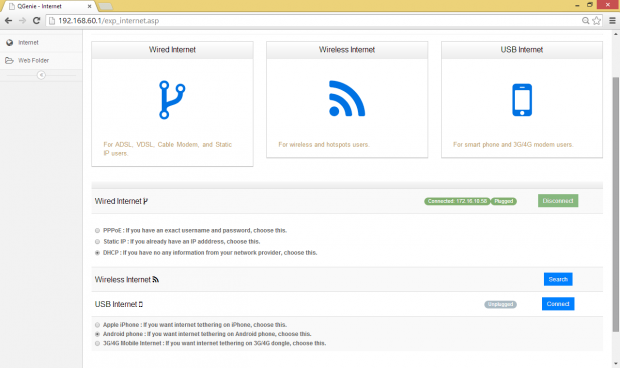Open Web Folder in the sidebar
The image size is (620, 368).
[41, 60]
